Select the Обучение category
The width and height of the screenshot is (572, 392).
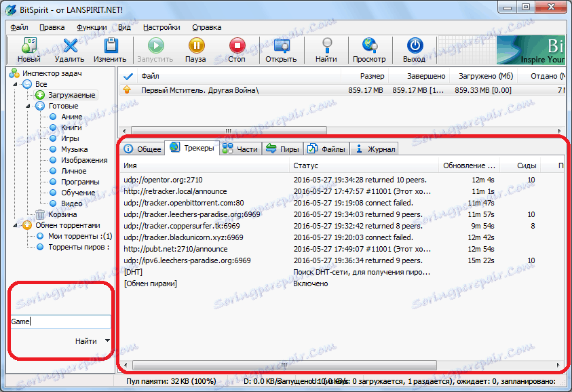point(78,193)
